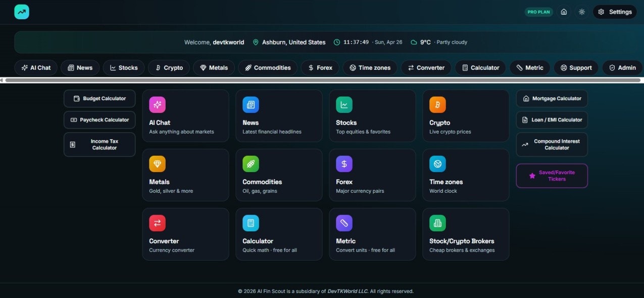Select the Metric navigation tab
Viewport: 644px width, 298px height.
tap(530, 68)
